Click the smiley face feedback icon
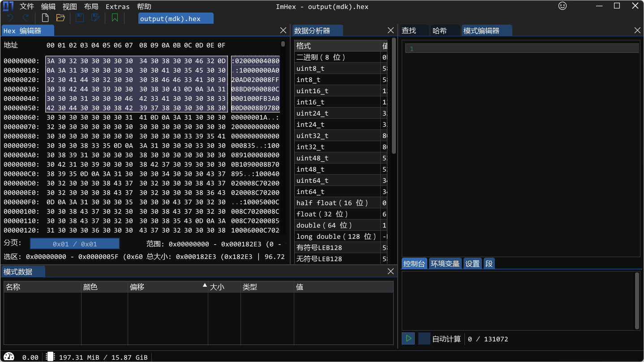This screenshot has width=644, height=362. coord(562,6)
